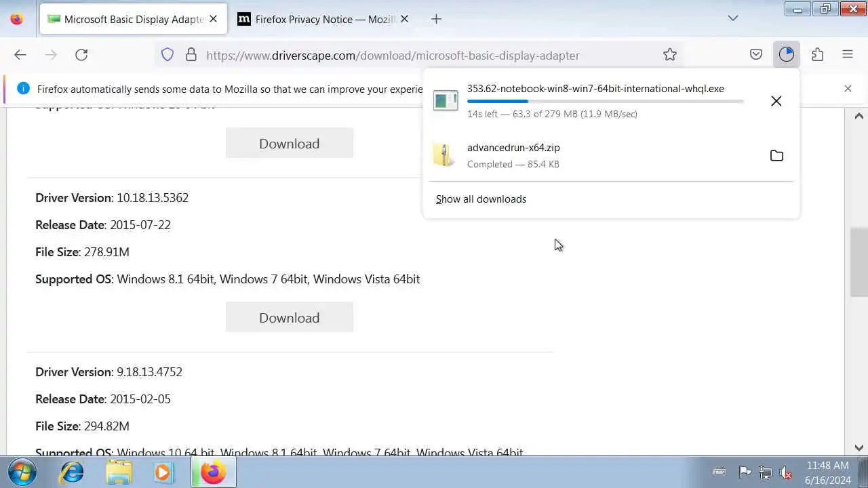Open site info via padlock icon
Image resolution: width=868 pixels, height=488 pixels.
[191, 55]
